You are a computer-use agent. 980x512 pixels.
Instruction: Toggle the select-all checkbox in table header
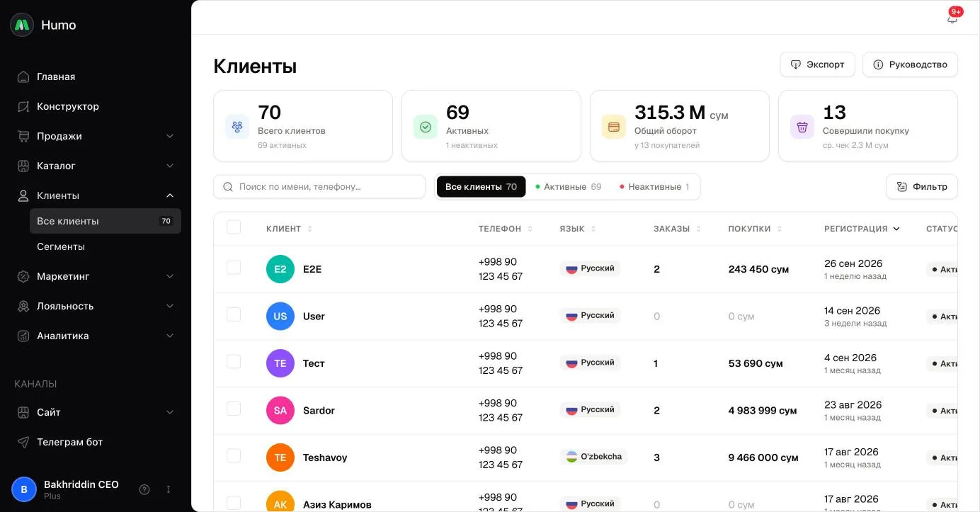coord(234,227)
